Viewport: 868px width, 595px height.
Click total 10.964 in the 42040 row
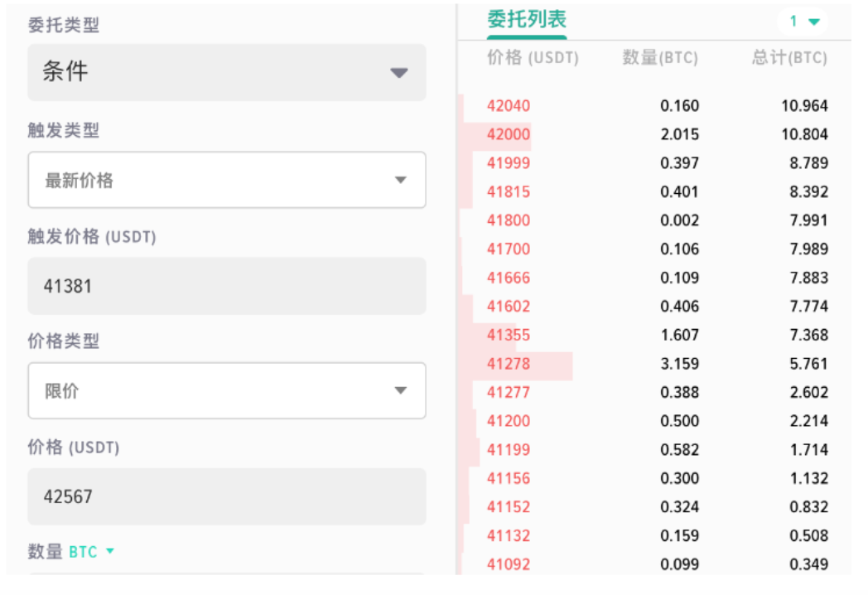click(805, 106)
